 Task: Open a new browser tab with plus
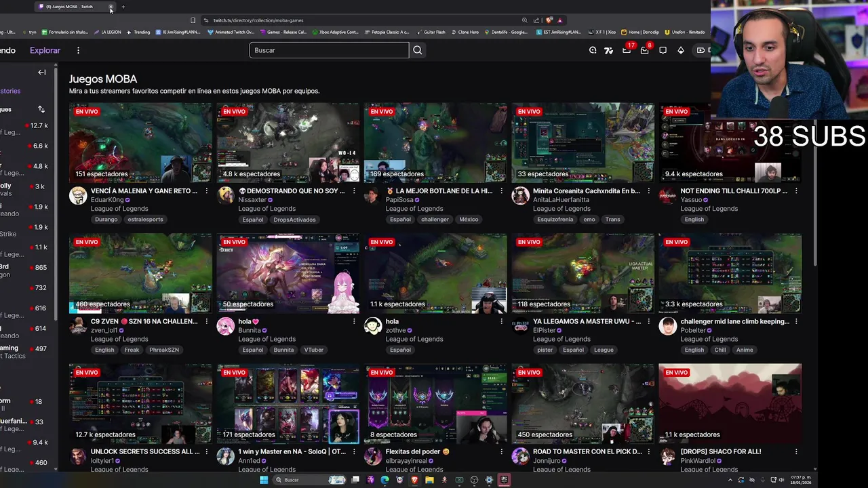point(123,7)
